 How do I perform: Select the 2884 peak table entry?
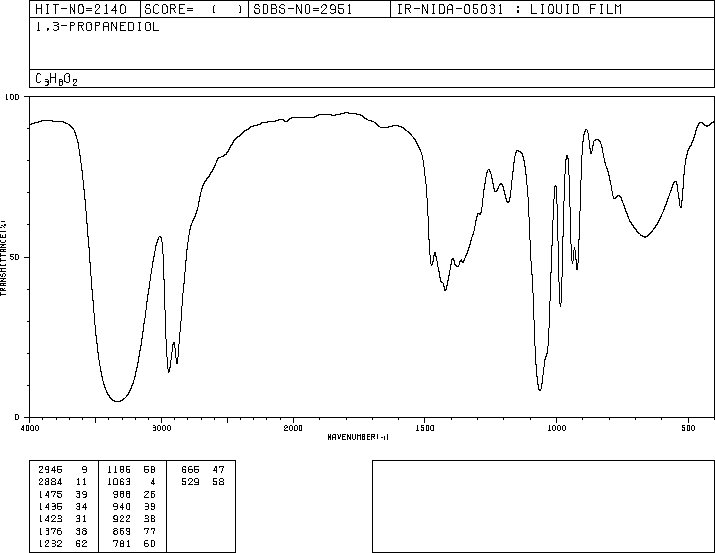tap(63, 482)
